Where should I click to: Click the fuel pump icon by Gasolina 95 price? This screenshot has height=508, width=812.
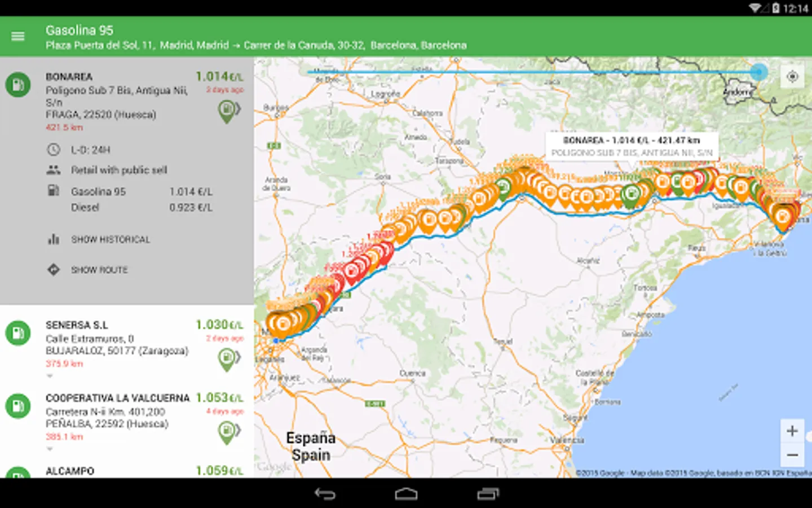coord(54,191)
